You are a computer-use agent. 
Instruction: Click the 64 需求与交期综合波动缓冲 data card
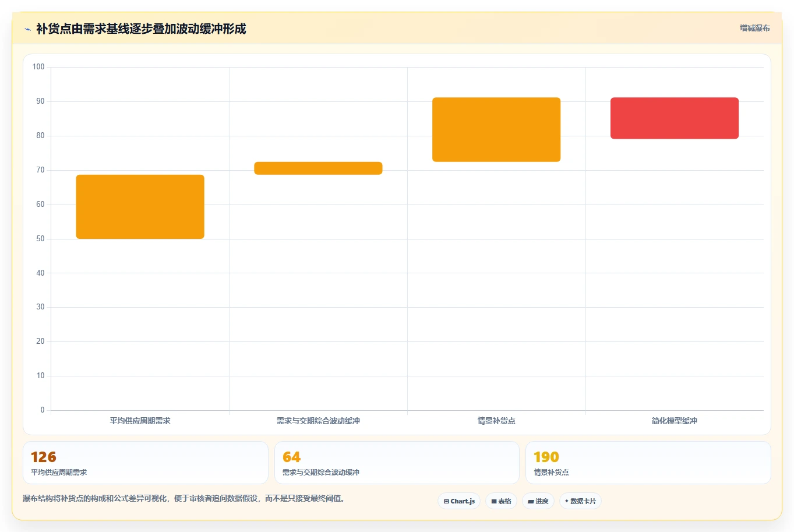pyautogui.click(x=397, y=463)
